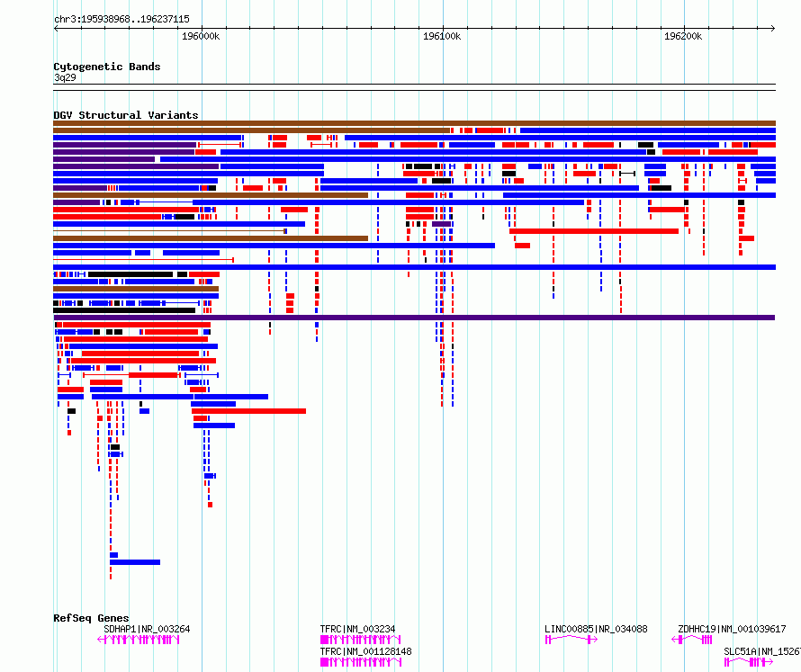Click the TFRC NM_001128148 gene glyph
Viewport: 801px width, 672px height.
(x=361, y=662)
